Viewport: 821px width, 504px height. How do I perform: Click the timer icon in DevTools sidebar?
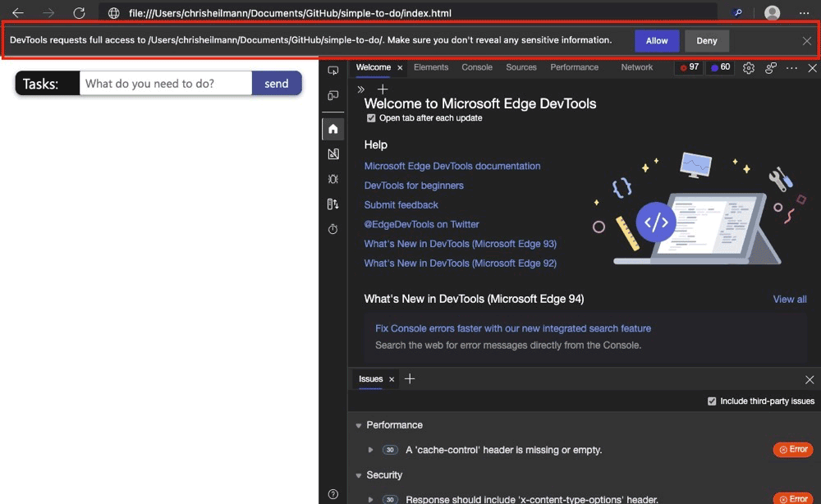click(x=333, y=229)
